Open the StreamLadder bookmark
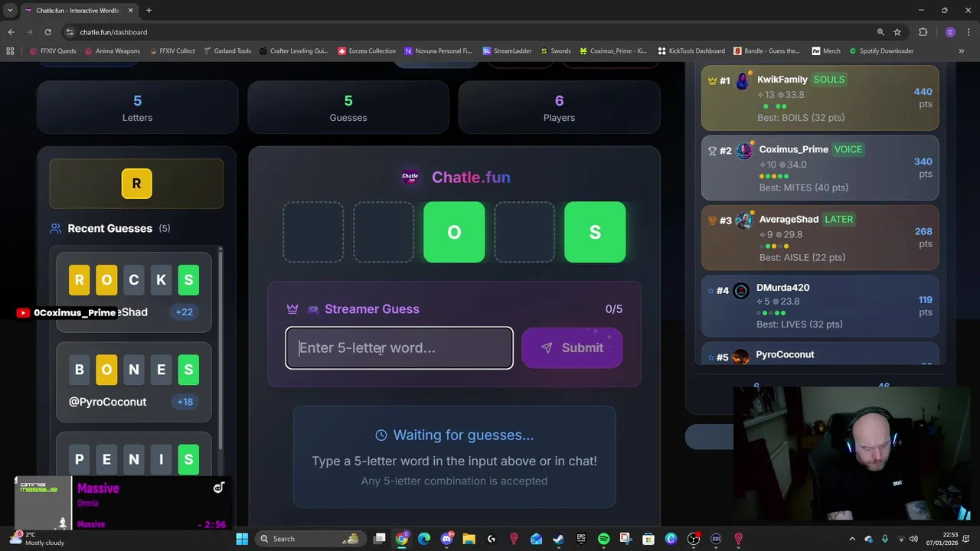Viewport: 980px width, 551px height. 507,51
